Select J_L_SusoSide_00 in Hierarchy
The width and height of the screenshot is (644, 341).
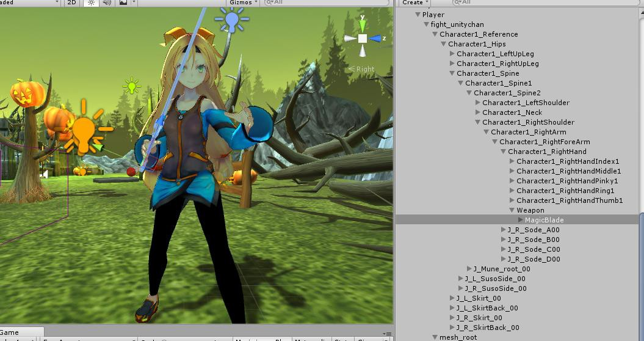495,279
